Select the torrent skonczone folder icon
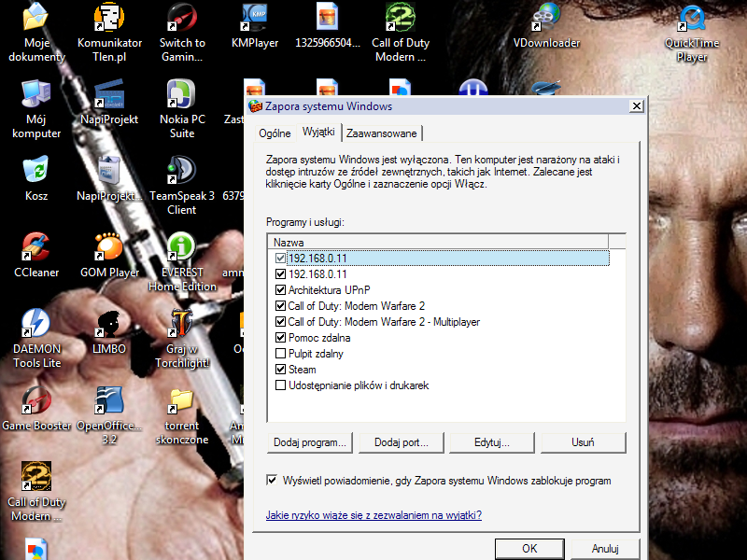The image size is (747, 560). click(182, 415)
